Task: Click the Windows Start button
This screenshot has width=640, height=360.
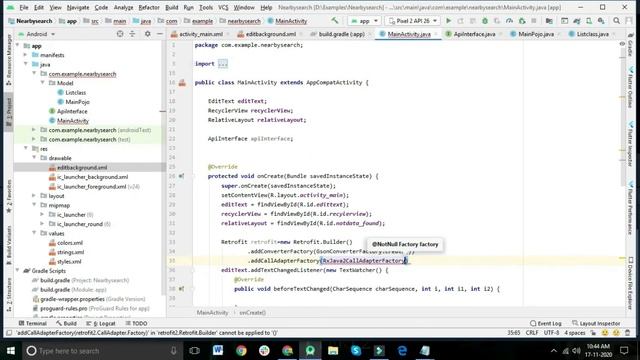Action: pyautogui.click(x=11, y=350)
